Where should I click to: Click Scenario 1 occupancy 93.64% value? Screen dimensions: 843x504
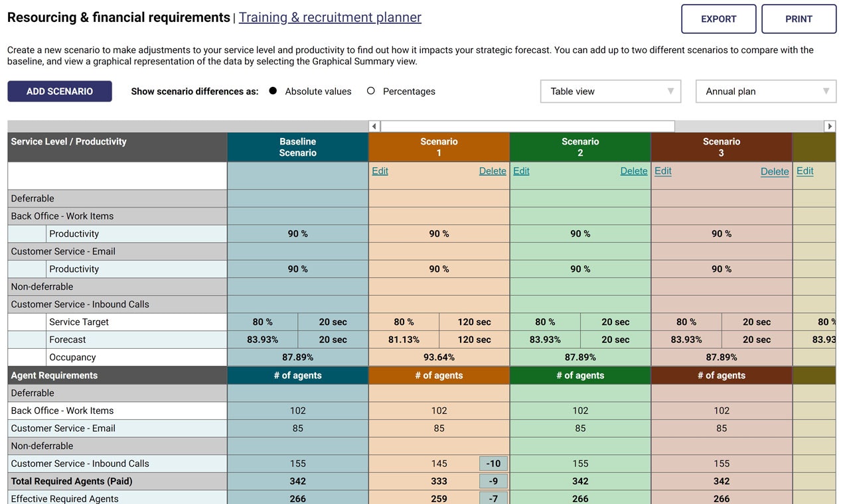coord(439,357)
